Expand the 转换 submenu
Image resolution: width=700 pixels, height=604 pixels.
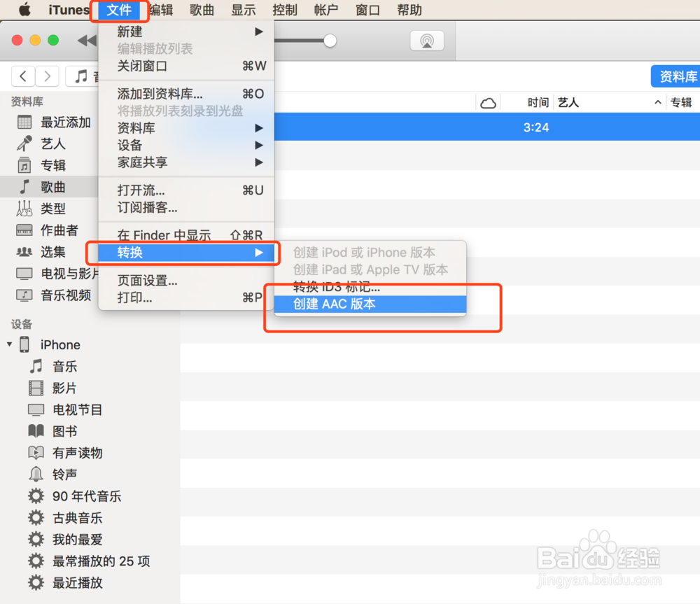point(186,253)
